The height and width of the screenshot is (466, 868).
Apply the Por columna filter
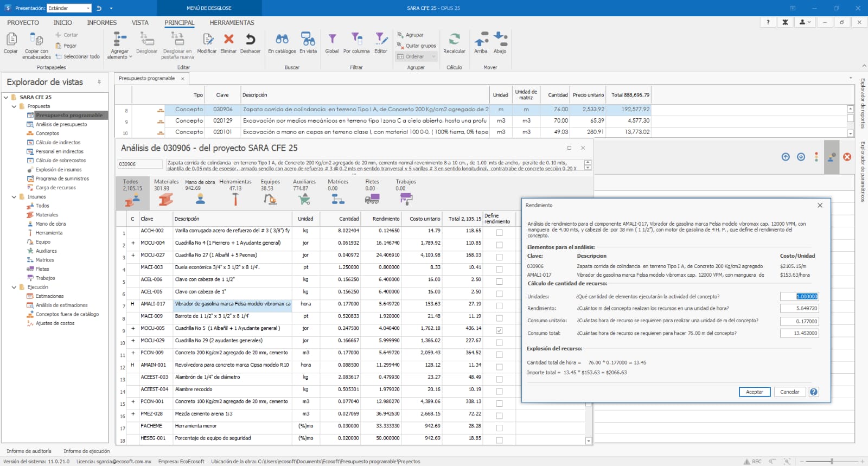tap(356, 39)
